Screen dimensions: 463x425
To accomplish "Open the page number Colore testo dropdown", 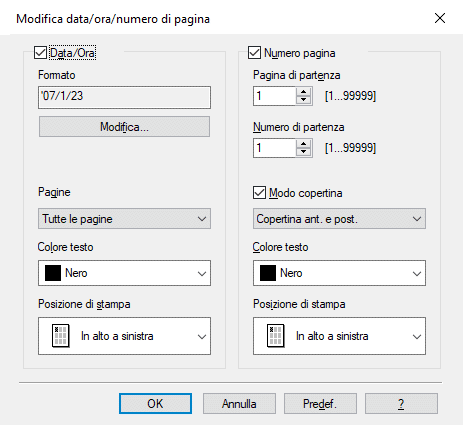I will pos(339,273).
